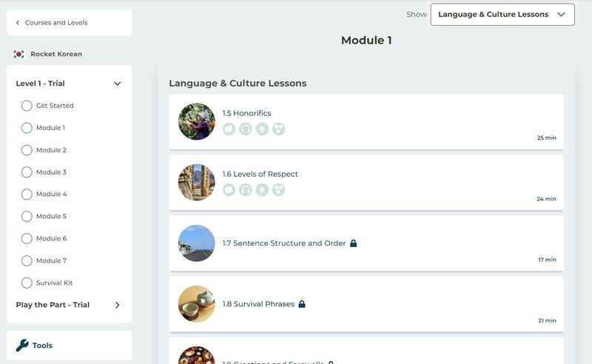592x364 pixels.
Task: Click the Tools label
Action: coord(42,346)
